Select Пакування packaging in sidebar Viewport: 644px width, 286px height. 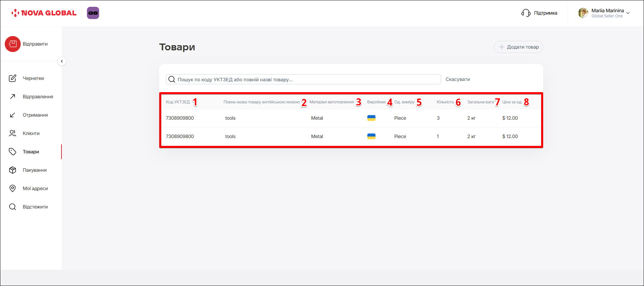coord(34,170)
